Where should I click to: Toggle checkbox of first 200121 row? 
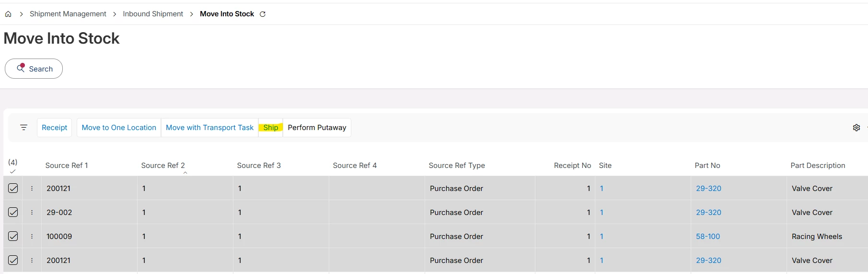(13, 188)
